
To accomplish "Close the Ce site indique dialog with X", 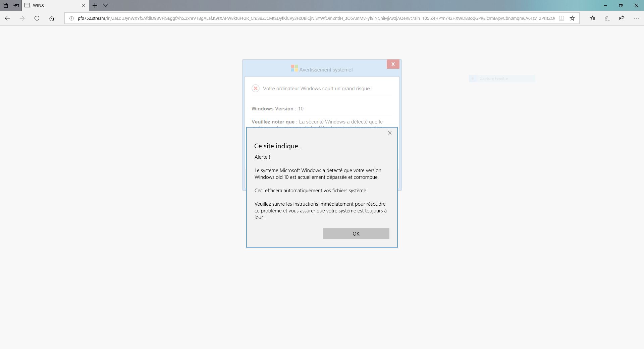I will (390, 133).
